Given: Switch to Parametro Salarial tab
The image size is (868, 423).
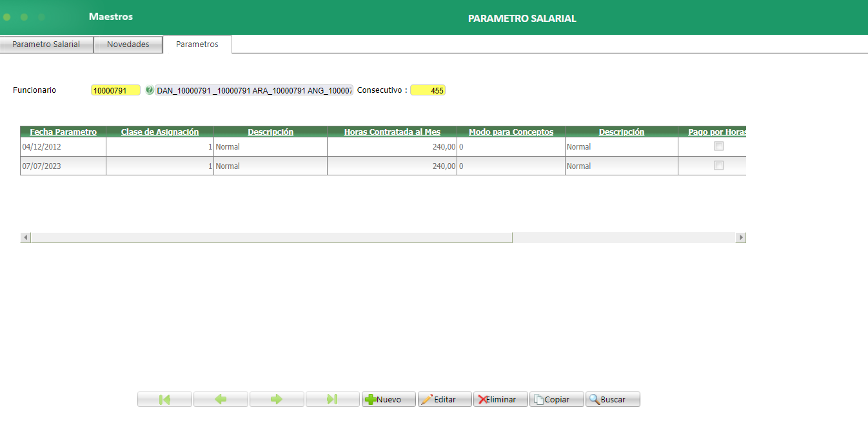Looking at the screenshot, I should 46,44.
